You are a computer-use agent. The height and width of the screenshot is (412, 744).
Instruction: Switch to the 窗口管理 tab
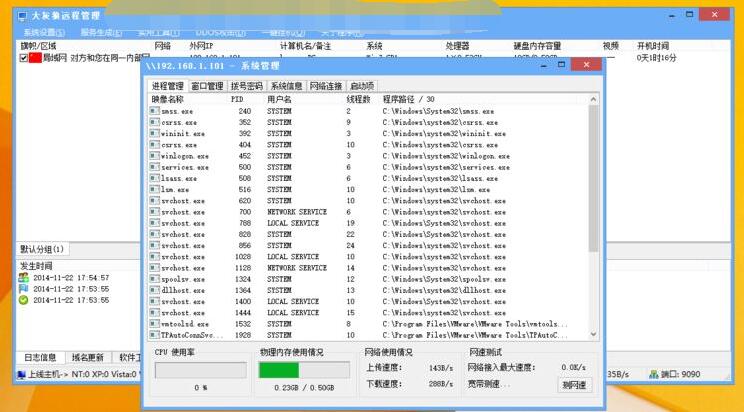pos(207,87)
